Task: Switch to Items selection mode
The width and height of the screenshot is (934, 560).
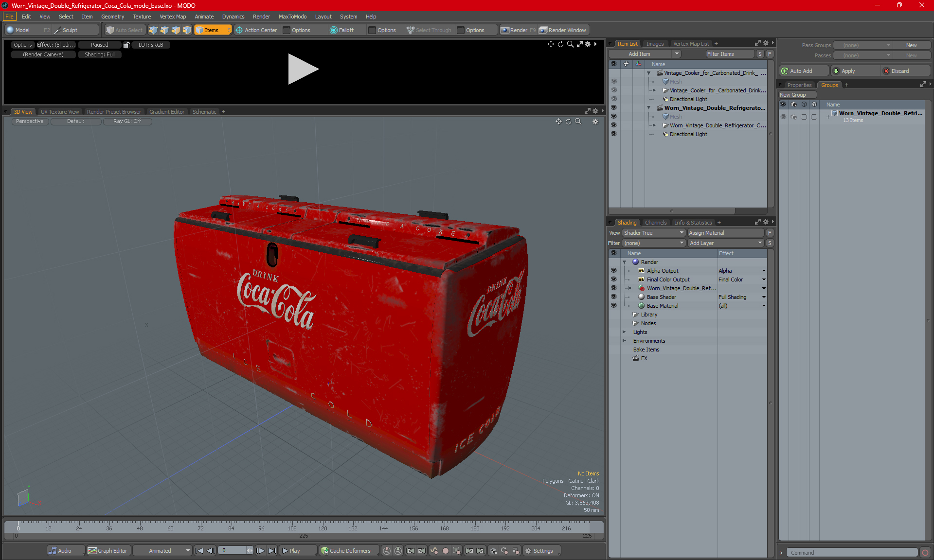Action: [x=213, y=30]
